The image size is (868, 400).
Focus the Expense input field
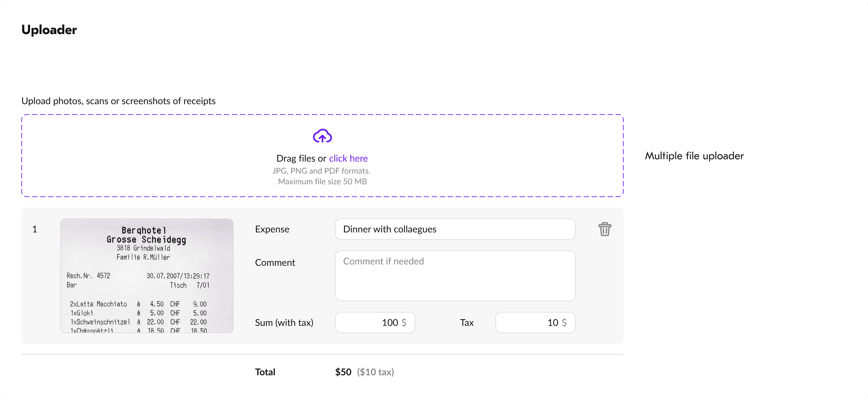tap(455, 229)
